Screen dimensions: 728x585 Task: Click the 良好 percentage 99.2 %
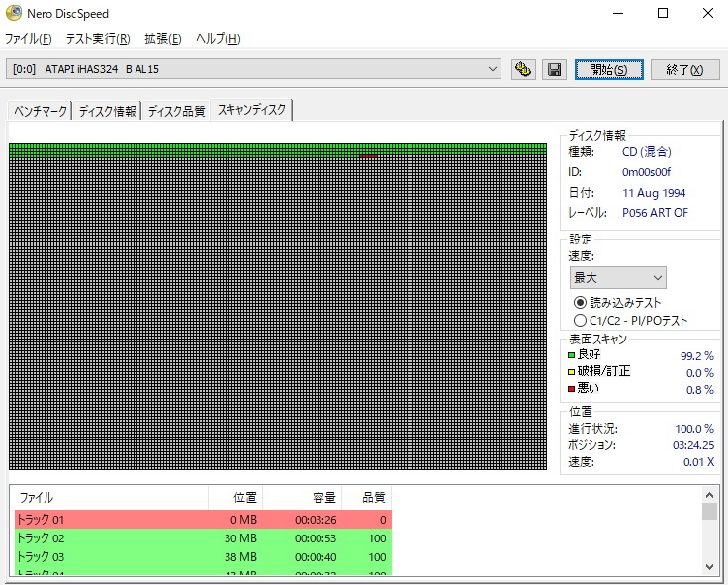tap(697, 356)
